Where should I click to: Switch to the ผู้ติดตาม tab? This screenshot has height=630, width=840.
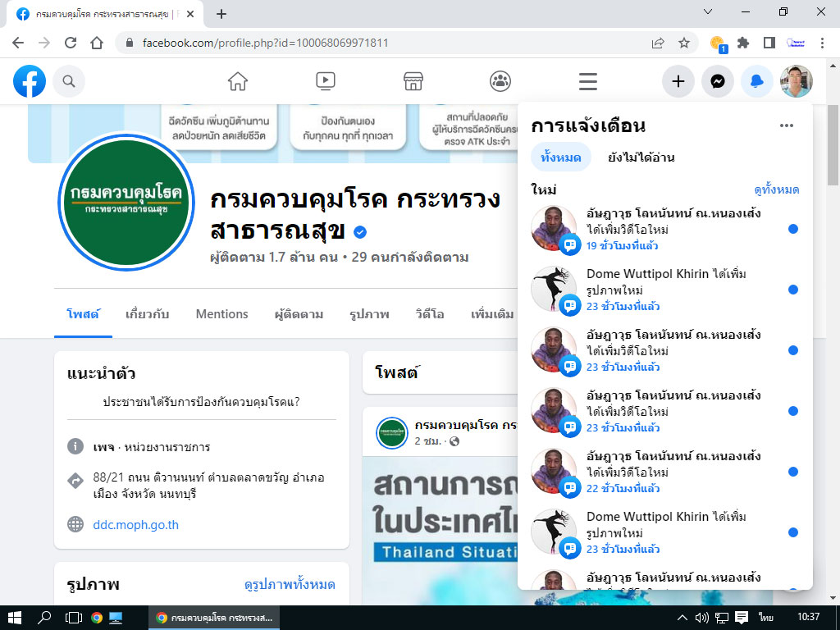[299, 314]
